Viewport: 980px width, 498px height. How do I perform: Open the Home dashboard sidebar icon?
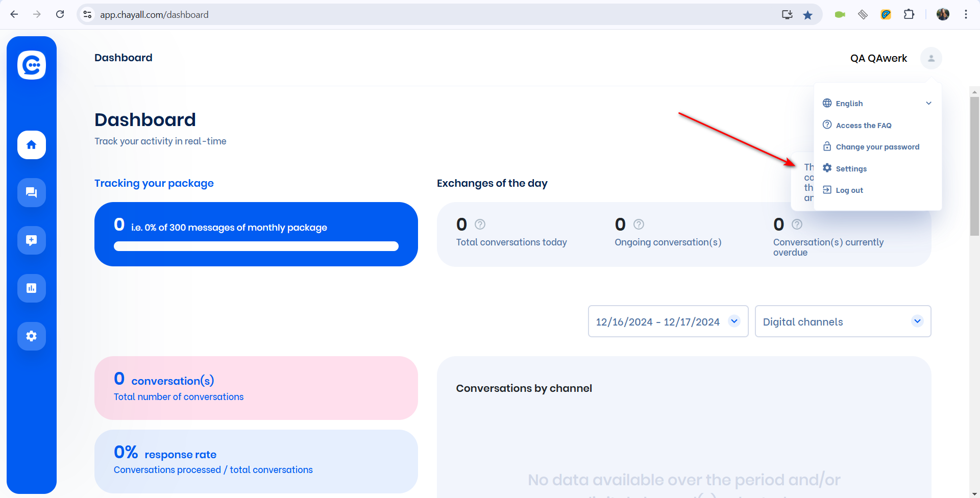[32, 145]
